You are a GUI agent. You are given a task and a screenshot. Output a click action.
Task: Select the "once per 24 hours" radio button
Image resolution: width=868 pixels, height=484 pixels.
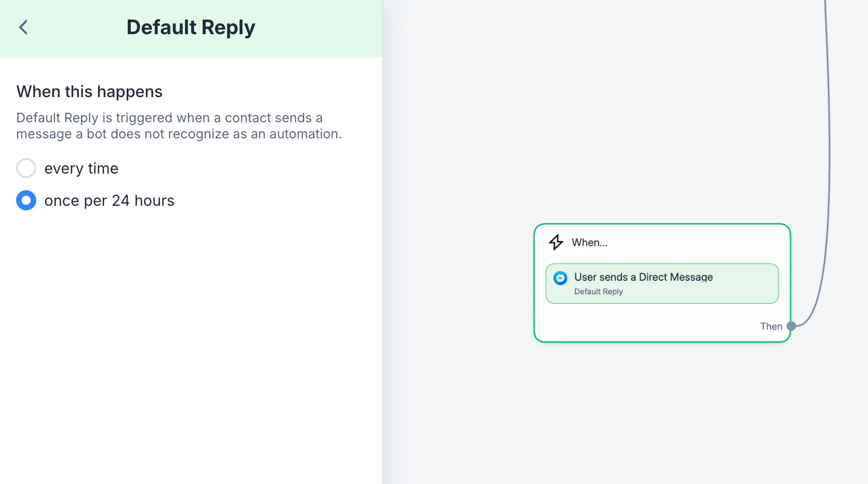coord(26,200)
